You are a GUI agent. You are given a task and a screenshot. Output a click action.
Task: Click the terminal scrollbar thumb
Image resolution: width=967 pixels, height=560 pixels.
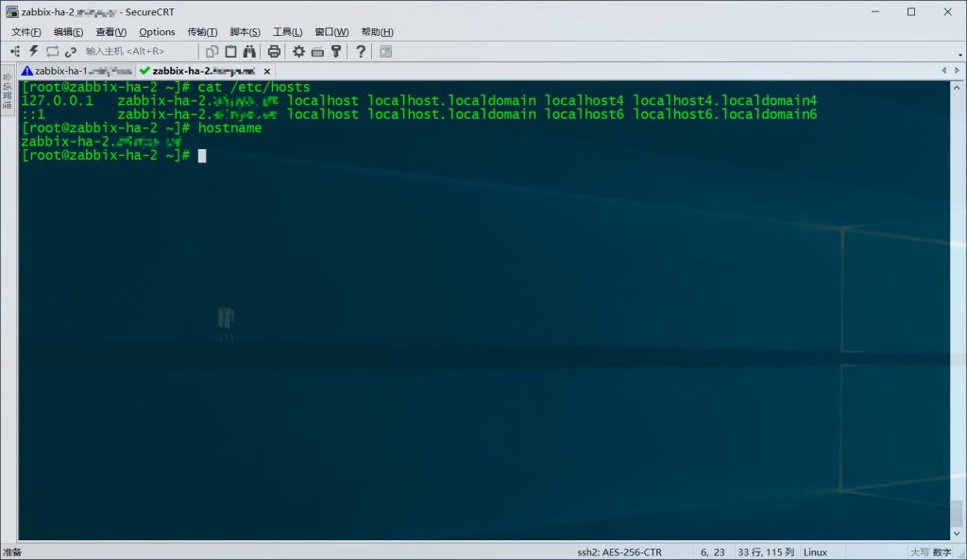pos(957,513)
